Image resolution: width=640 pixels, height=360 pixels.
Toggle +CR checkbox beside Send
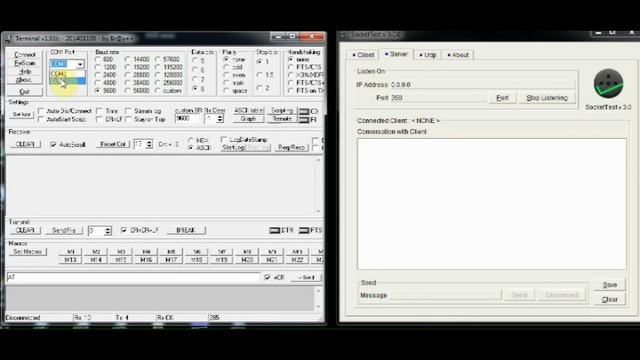(267, 278)
